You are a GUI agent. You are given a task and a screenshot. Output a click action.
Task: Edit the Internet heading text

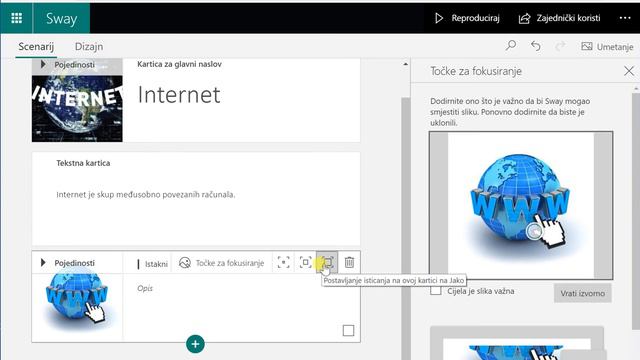179,95
